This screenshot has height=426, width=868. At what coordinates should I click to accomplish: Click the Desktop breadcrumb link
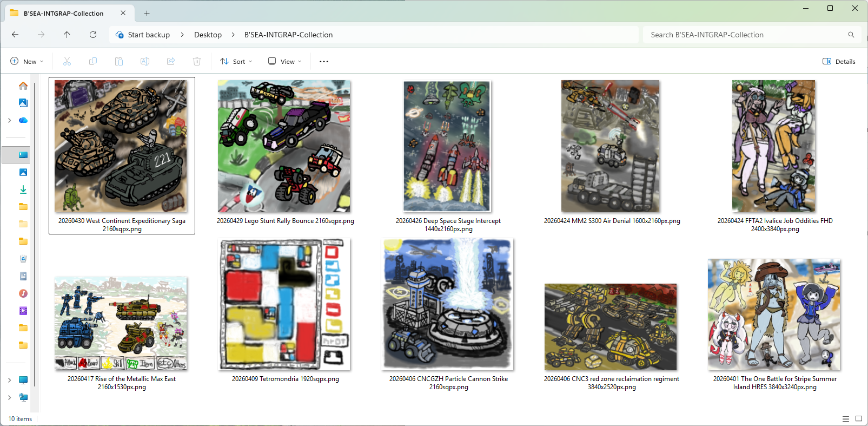click(208, 35)
